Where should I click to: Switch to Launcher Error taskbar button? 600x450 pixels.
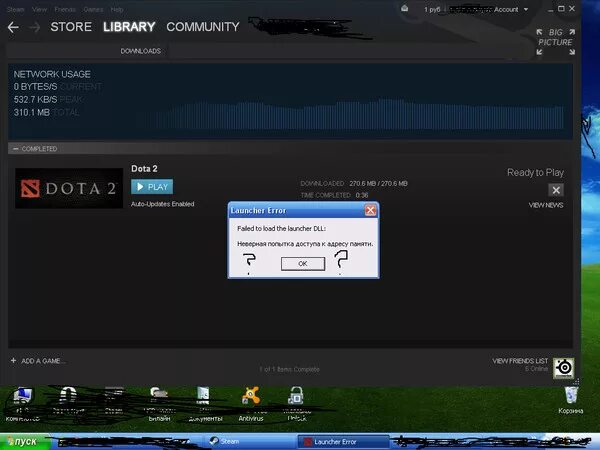click(344, 442)
